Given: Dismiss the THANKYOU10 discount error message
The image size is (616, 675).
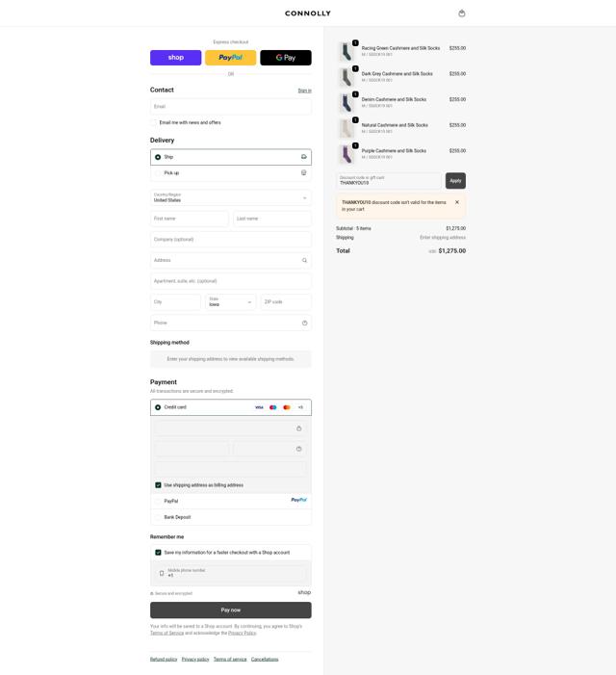Looking at the screenshot, I should pyautogui.click(x=457, y=202).
